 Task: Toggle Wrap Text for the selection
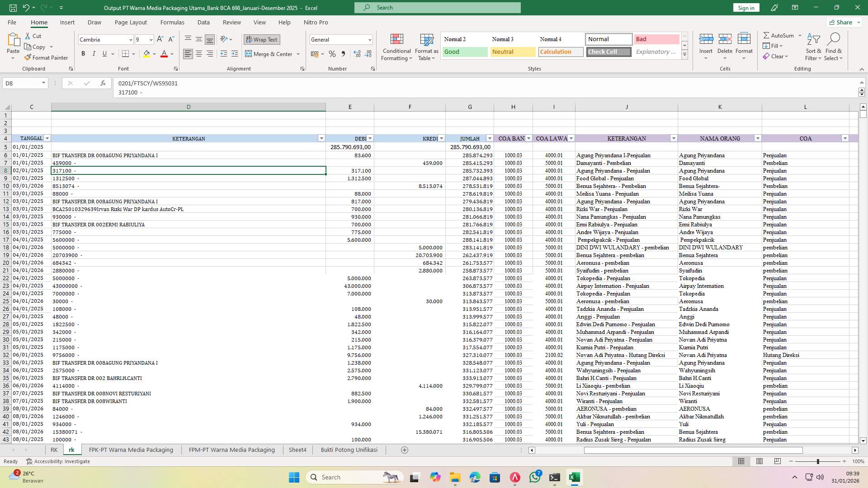pos(262,39)
